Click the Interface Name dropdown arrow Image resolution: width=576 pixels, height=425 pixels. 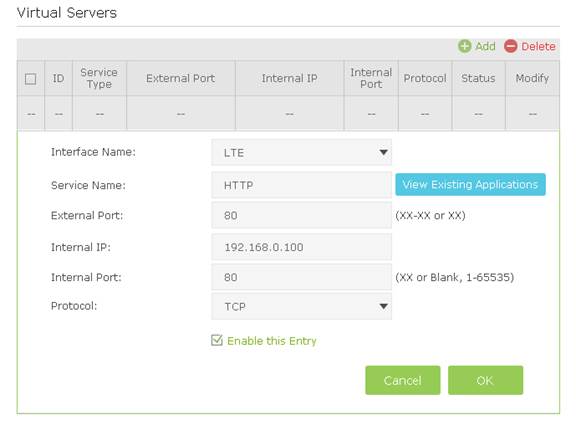[x=384, y=152]
